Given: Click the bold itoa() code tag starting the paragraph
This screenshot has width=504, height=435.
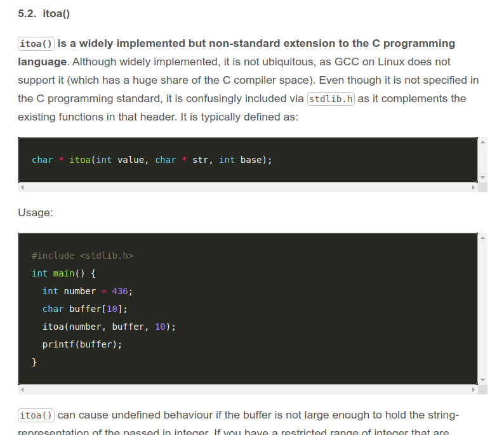Looking at the screenshot, I should pyautogui.click(x=36, y=44).
